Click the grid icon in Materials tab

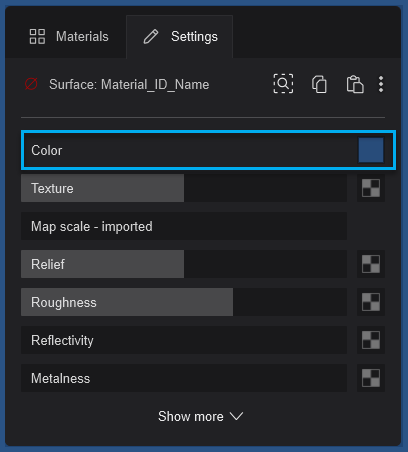[37, 36]
